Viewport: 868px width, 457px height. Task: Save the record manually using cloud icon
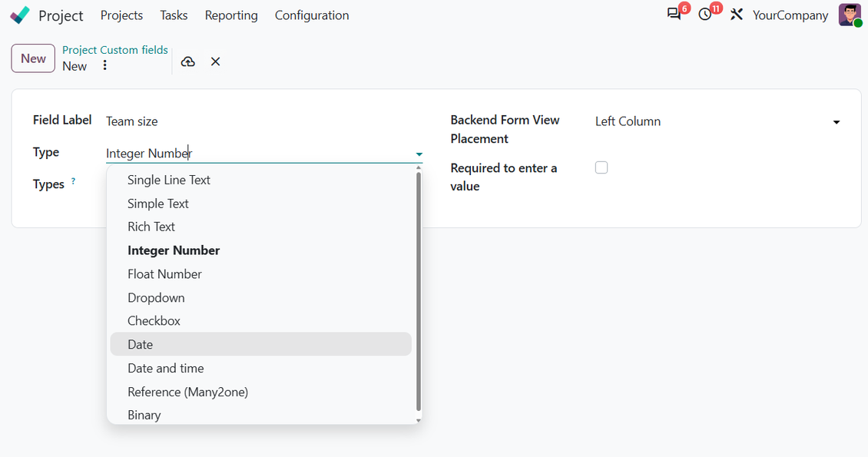click(x=188, y=61)
